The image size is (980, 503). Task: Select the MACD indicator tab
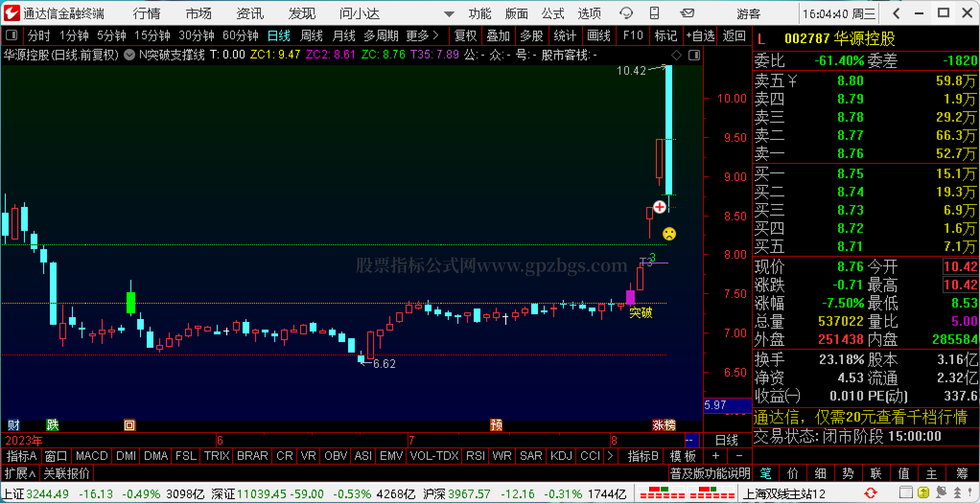(x=92, y=456)
